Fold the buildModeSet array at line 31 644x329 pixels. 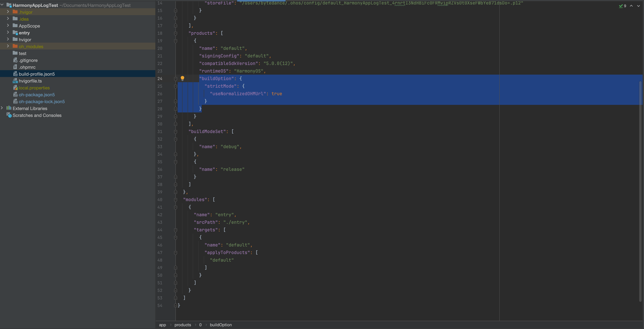coord(175,132)
